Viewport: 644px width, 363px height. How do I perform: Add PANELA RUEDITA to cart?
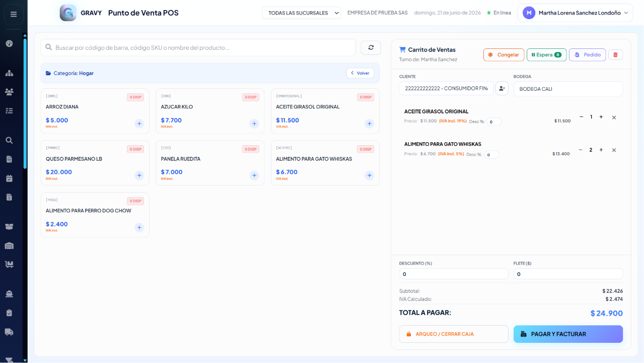coord(254,175)
